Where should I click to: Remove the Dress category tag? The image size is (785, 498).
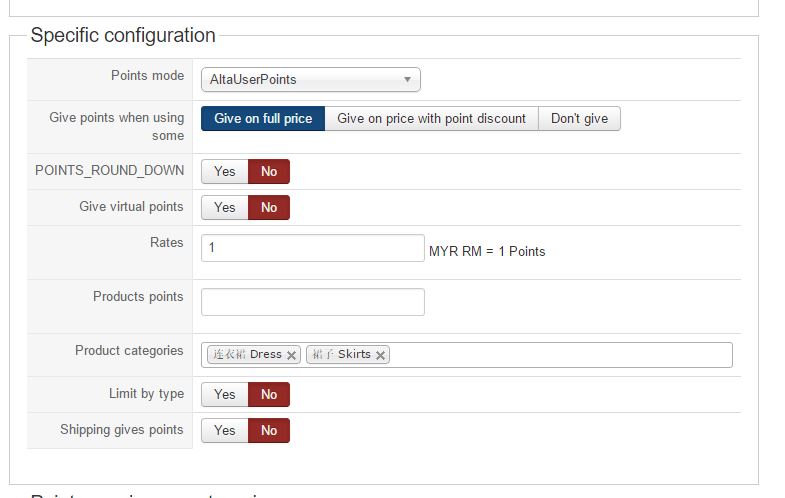tap(292, 355)
